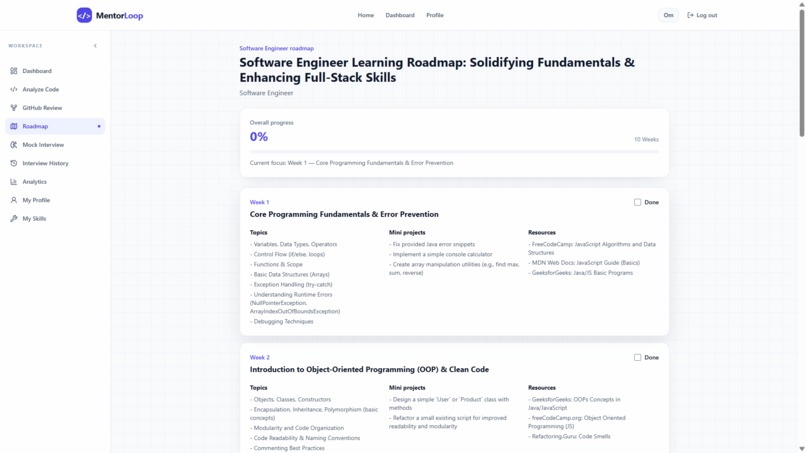The width and height of the screenshot is (806, 453).
Task: Select Mock Interview in the sidebar
Action: pos(55,145)
